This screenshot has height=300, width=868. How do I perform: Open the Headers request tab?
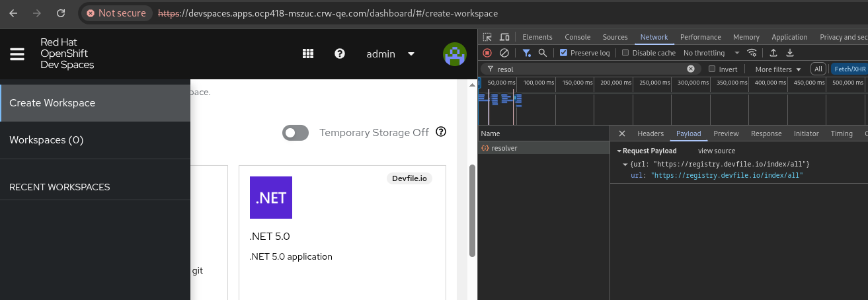click(x=650, y=133)
